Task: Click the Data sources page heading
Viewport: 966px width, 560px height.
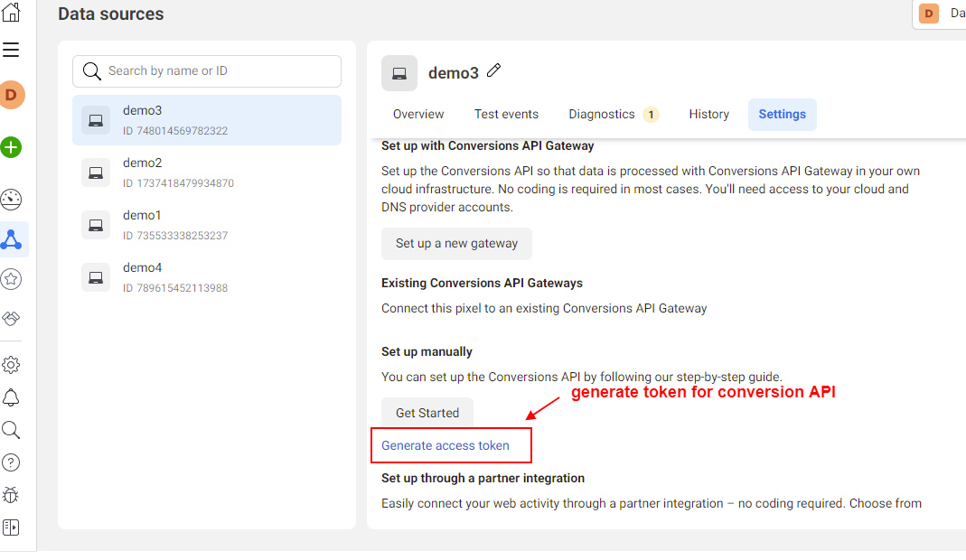Action: pos(111,14)
